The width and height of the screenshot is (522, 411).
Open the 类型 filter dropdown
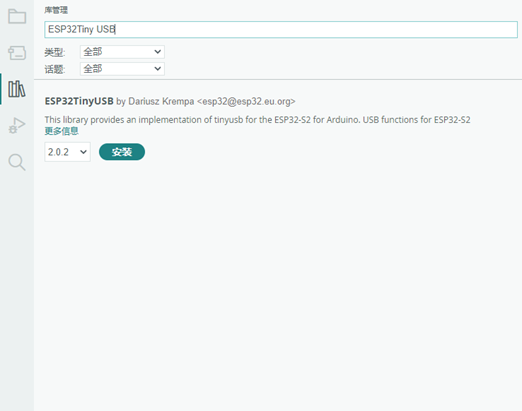tap(122, 52)
